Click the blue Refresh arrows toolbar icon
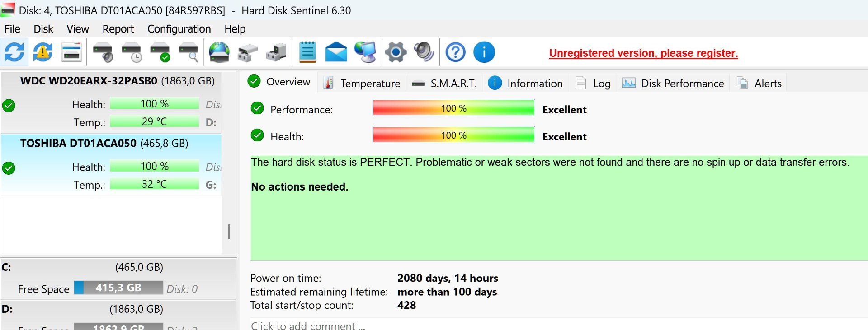 pyautogui.click(x=14, y=52)
